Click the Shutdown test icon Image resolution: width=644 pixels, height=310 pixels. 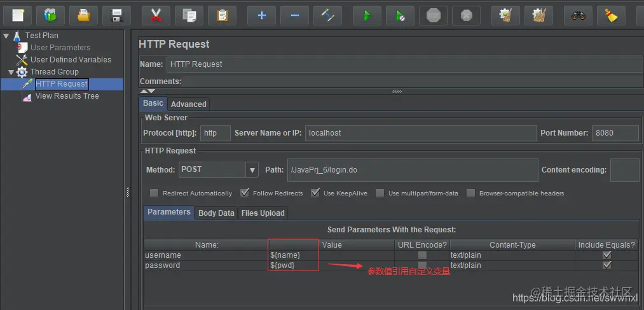[466, 16]
